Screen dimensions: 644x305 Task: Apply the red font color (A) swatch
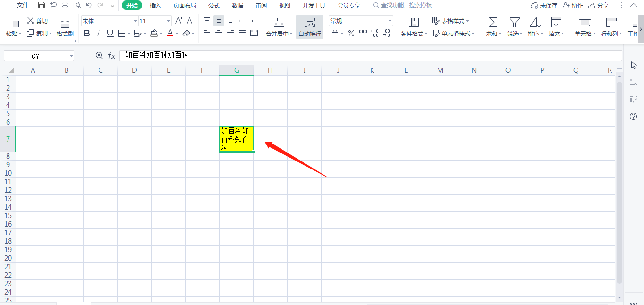click(170, 33)
